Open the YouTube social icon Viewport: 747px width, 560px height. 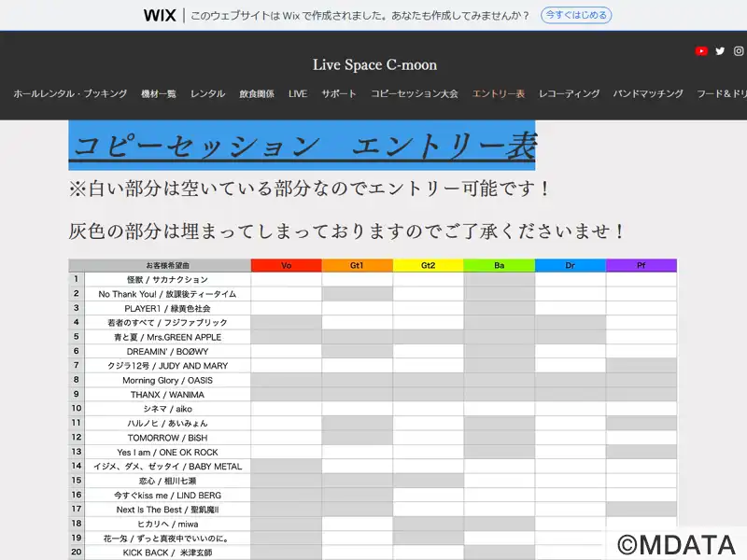click(701, 51)
